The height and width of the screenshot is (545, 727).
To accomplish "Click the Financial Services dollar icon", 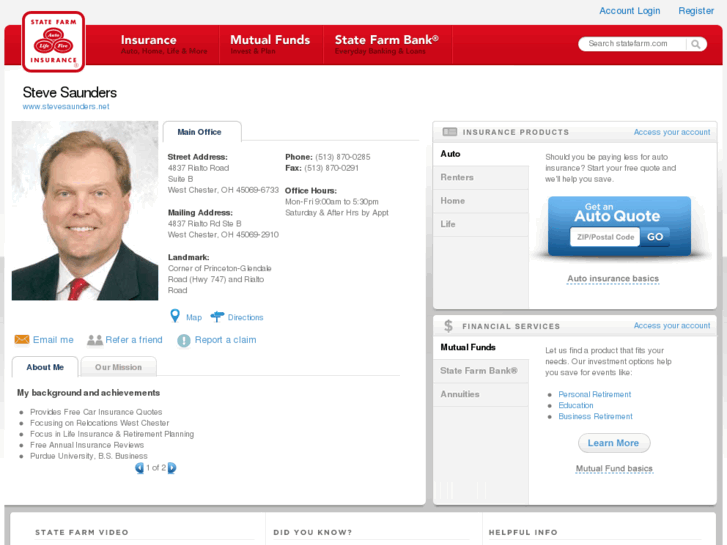I will (x=448, y=326).
